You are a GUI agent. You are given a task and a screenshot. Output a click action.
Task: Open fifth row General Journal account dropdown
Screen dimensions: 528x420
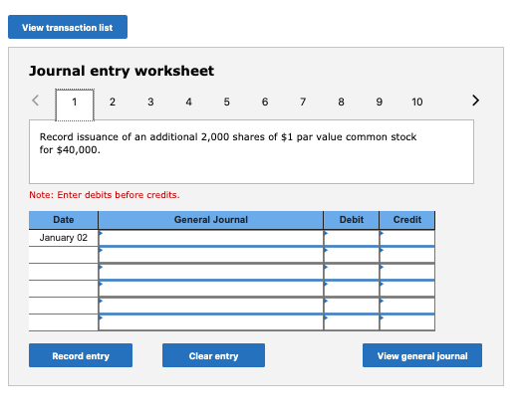click(211, 306)
